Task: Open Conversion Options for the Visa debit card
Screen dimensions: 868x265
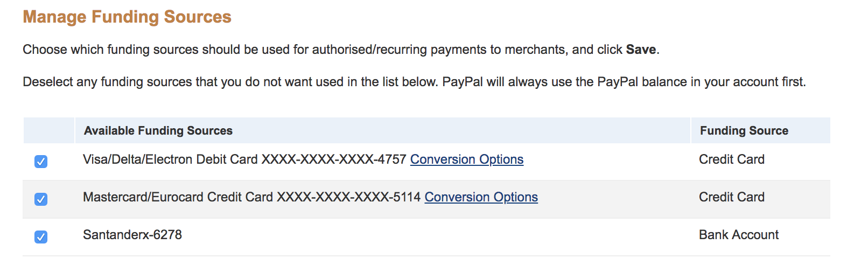Action: point(466,160)
